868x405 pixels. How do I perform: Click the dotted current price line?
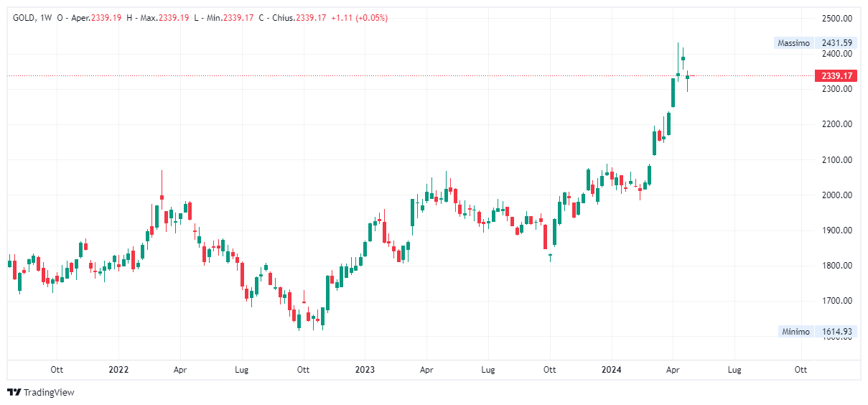point(409,75)
